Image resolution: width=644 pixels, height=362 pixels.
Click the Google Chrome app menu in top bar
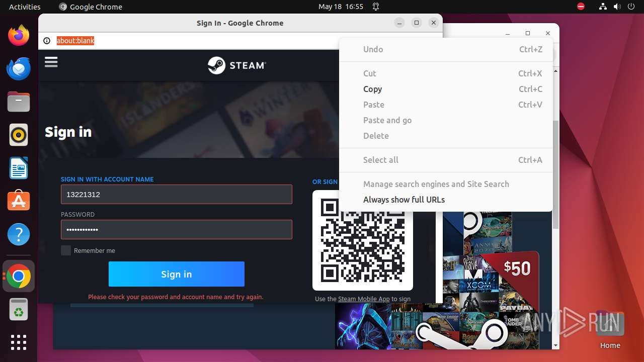coord(91,7)
